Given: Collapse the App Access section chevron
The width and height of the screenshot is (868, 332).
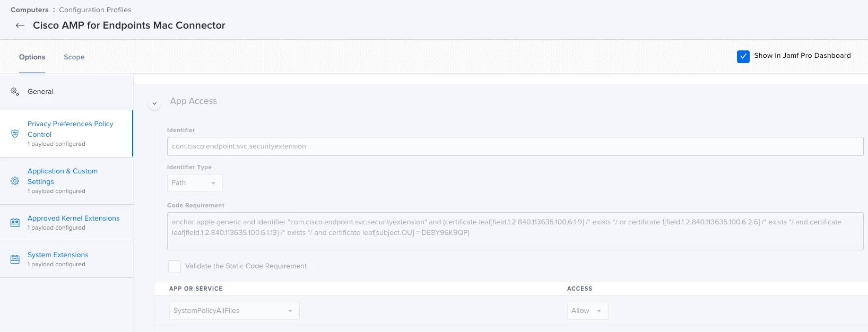Looking at the screenshot, I should point(154,103).
